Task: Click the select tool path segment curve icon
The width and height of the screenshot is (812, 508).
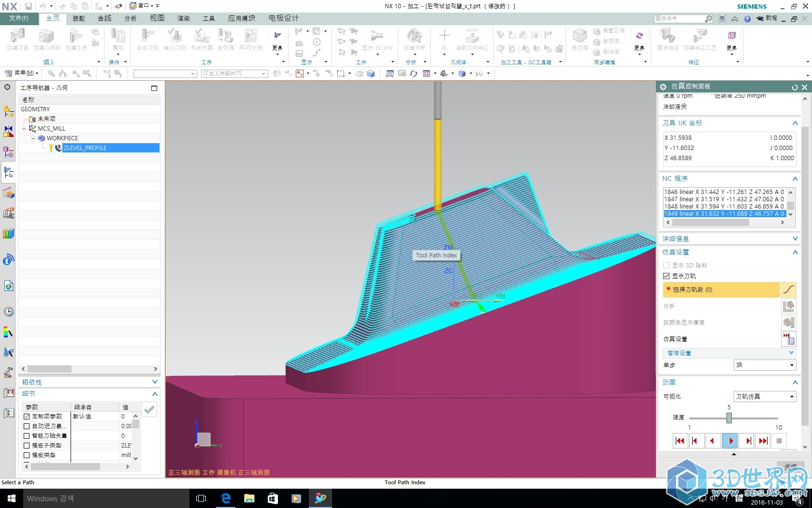Action: click(x=788, y=290)
